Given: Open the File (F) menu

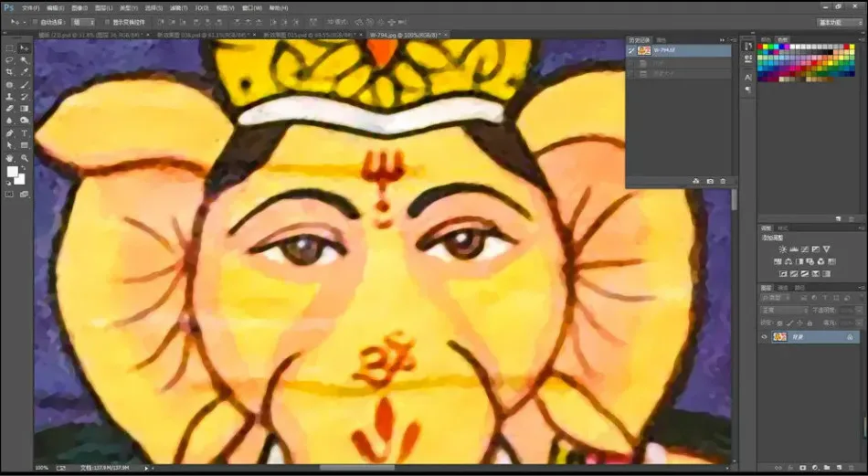Looking at the screenshot, I should 30,7.
